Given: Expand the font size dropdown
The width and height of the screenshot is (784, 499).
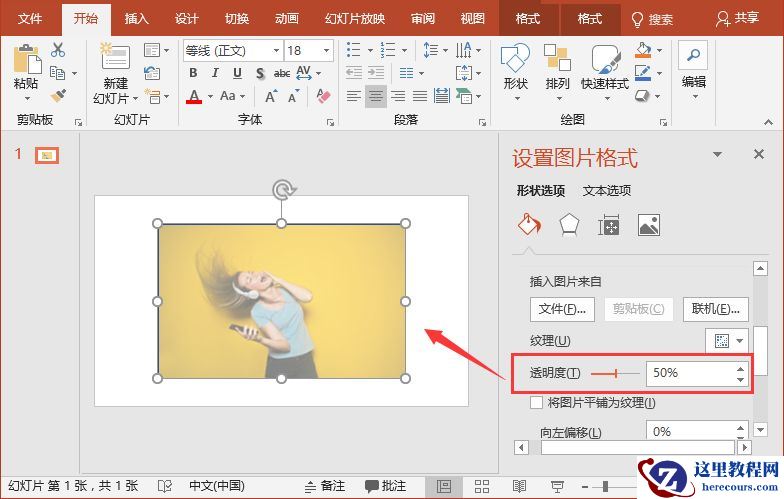Looking at the screenshot, I should (x=327, y=50).
